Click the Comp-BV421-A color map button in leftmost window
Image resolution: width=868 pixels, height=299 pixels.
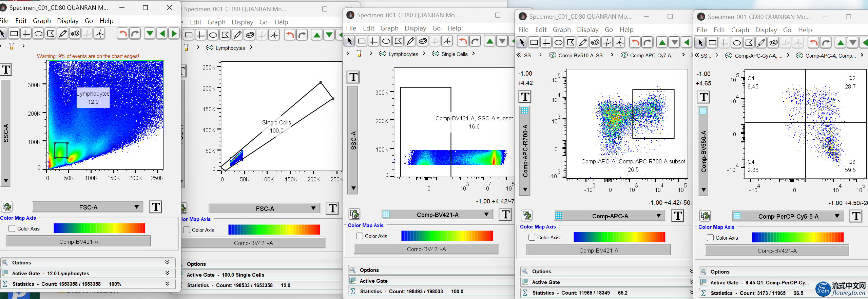pyautogui.click(x=79, y=241)
